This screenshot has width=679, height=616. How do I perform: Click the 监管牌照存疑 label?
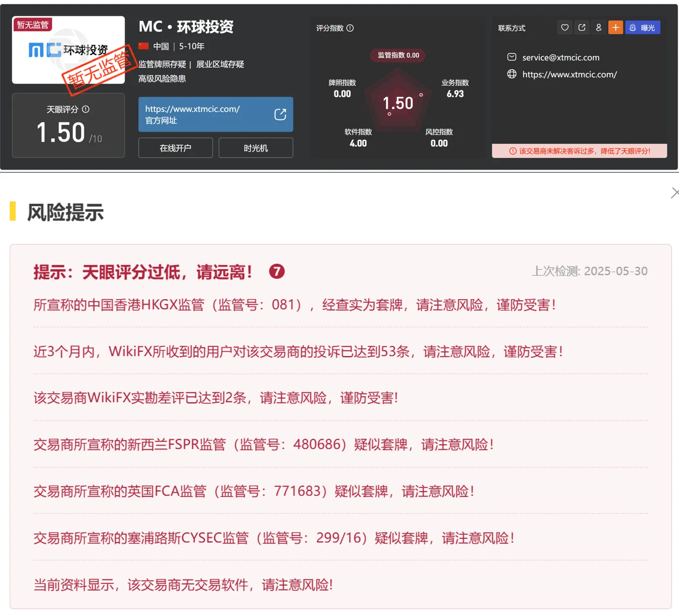[162, 64]
